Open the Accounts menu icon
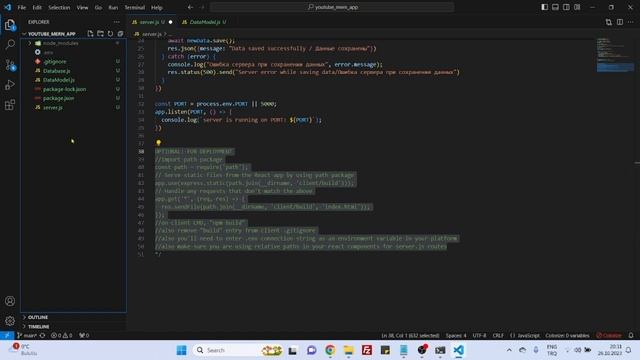 point(10,301)
